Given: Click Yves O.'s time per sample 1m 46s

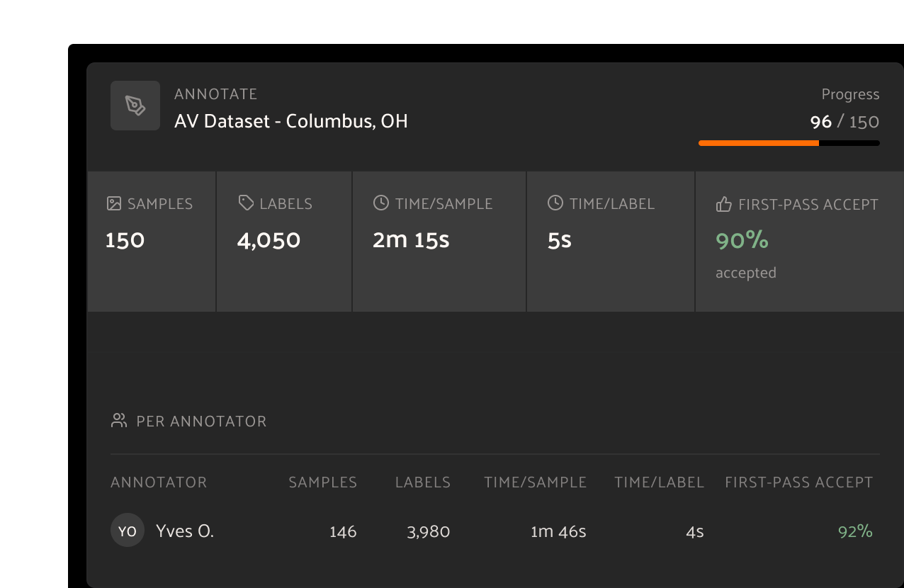Looking at the screenshot, I should (x=558, y=531).
